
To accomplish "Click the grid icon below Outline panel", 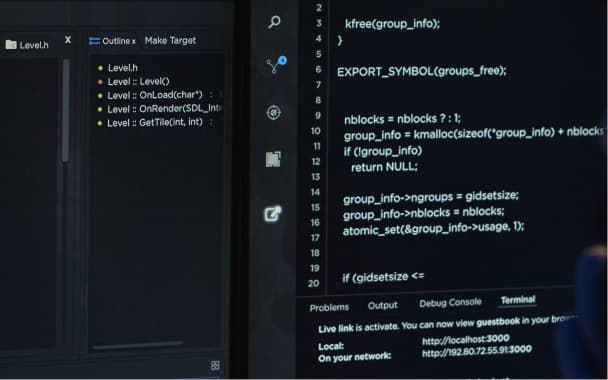I will point(215,365).
